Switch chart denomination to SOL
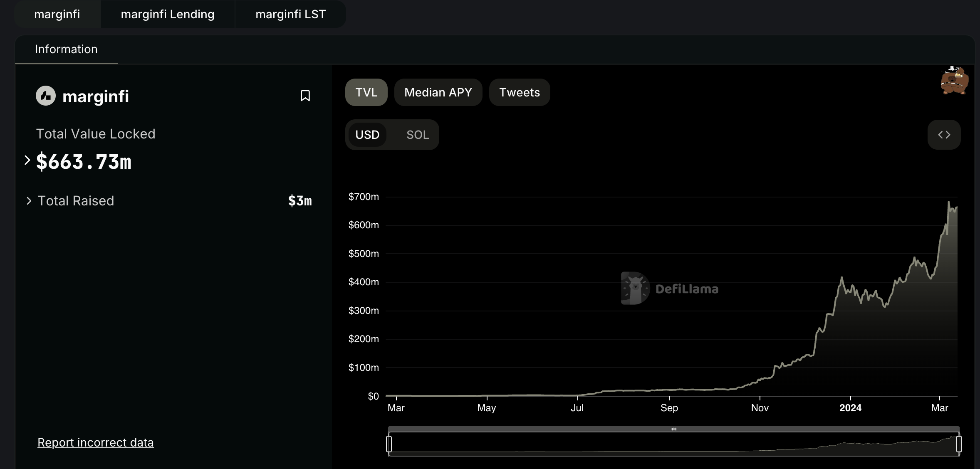Screen dimensions: 980x469 417,135
